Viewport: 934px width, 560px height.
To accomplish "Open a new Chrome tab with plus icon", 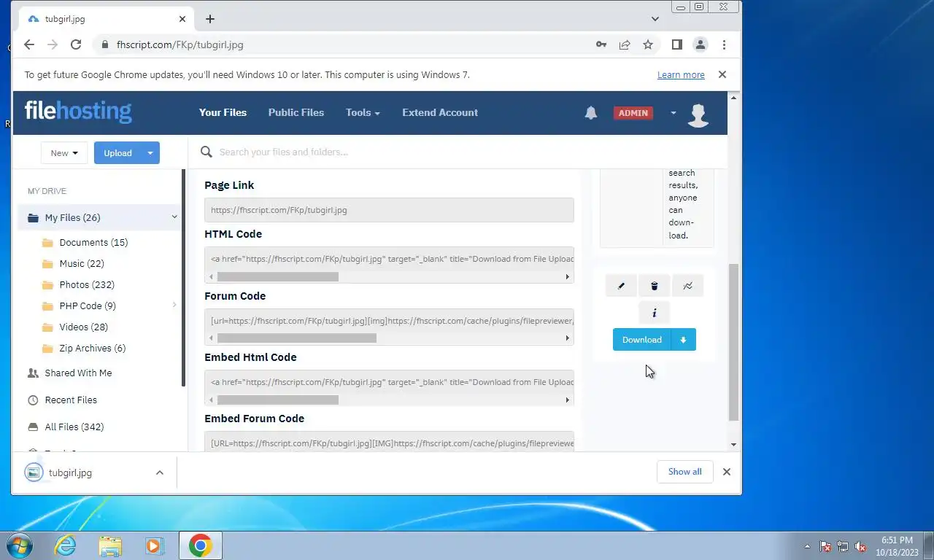I will [210, 19].
